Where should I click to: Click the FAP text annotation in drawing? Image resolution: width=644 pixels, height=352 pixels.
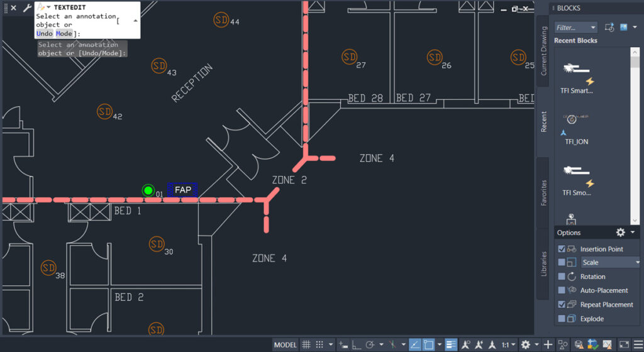point(182,190)
